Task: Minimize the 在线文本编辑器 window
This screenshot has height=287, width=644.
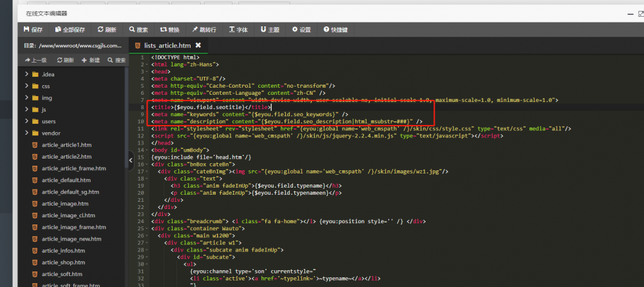Action: point(630,14)
